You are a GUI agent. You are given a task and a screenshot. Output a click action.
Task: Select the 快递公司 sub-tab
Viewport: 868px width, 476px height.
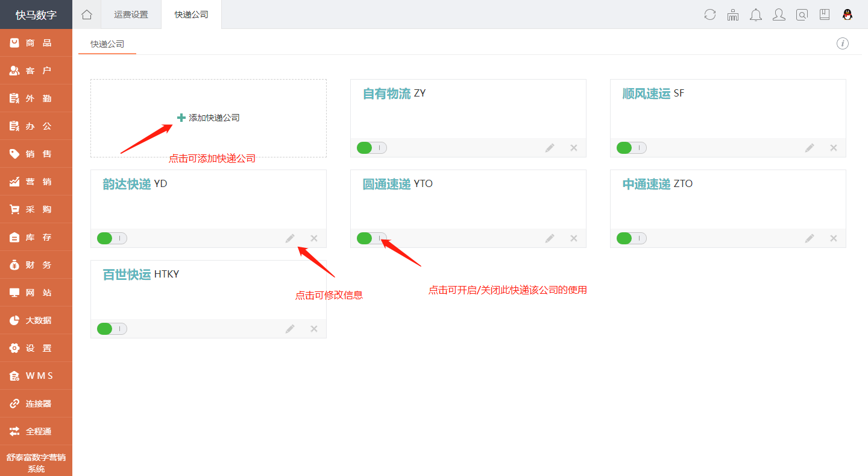pos(107,44)
